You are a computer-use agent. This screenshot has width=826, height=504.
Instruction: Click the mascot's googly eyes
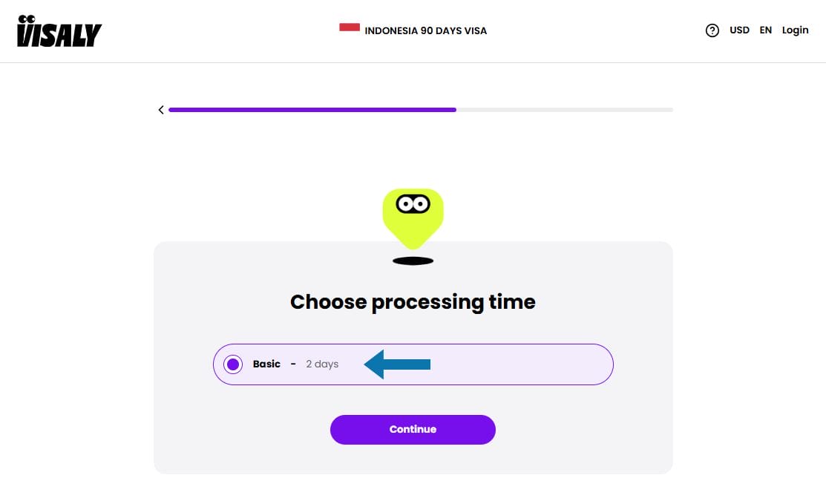click(x=413, y=203)
